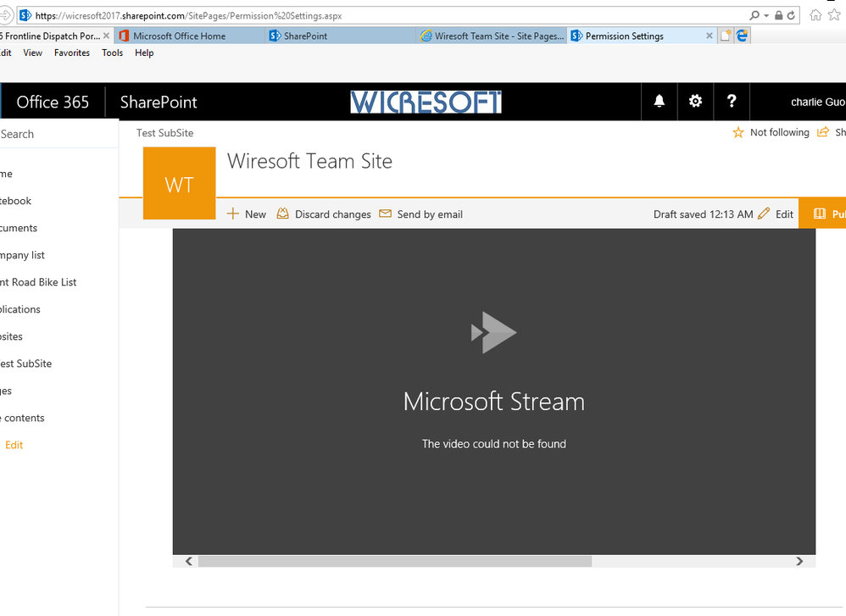This screenshot has height=616, width=846.
Task: Open the help question mark icon
Action: tap(731, 102)
